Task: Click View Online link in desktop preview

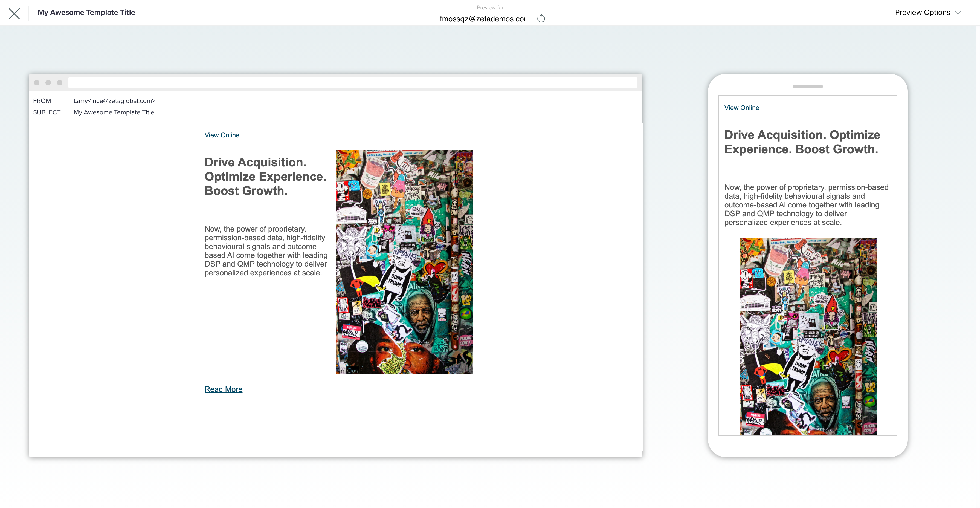Action: click(222, 135)
